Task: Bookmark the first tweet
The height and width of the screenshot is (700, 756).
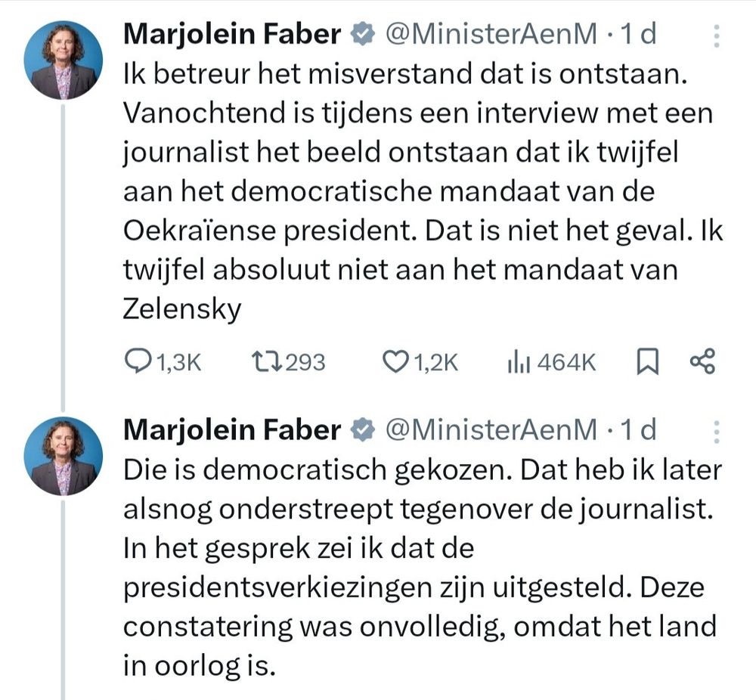Action: (x=647, y=363)
